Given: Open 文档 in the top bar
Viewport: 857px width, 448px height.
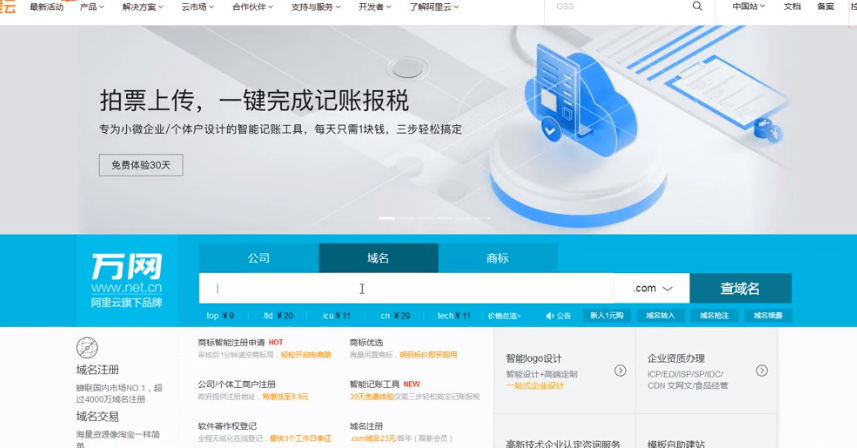Looking at the screenshot, I should 792,7.
